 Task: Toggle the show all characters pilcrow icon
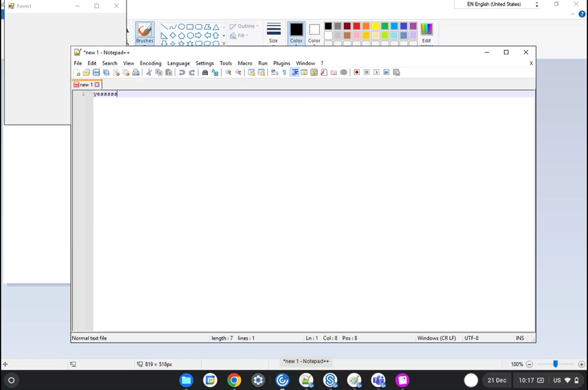284,73
